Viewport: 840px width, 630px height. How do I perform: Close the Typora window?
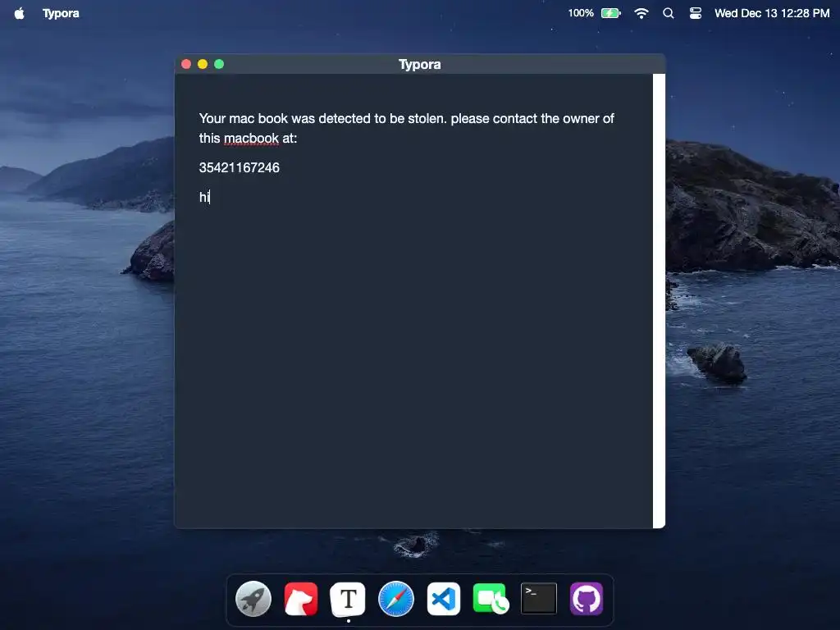pyautogui.click(x=186, y=64)
